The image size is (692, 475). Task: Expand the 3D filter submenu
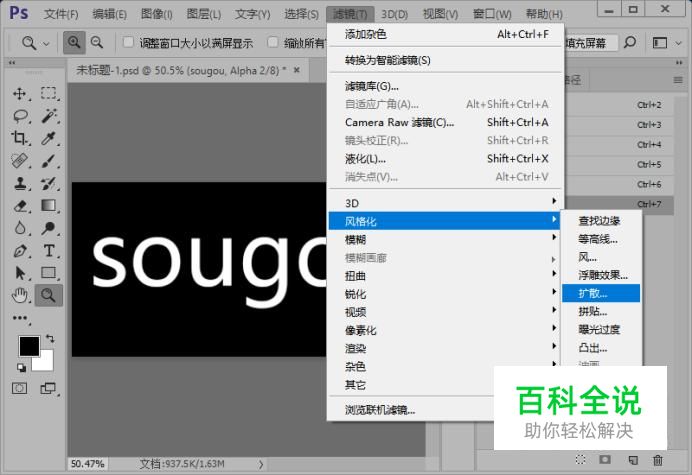pyautogui.click(x=444, y=203)
